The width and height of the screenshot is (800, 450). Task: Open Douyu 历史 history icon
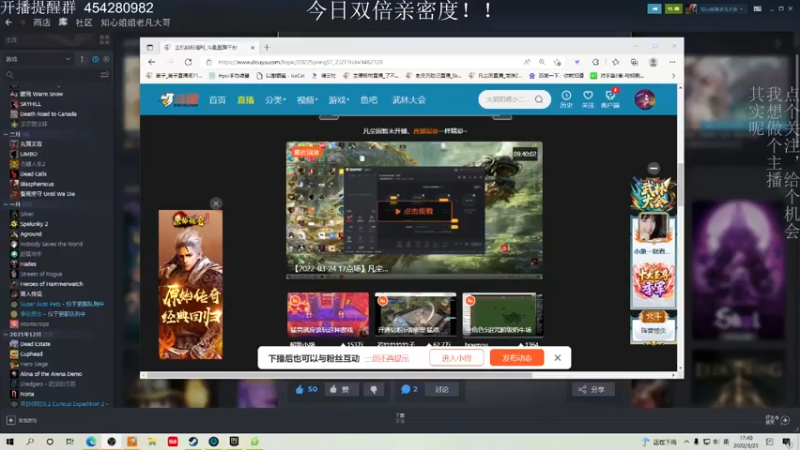click(566, 99)
